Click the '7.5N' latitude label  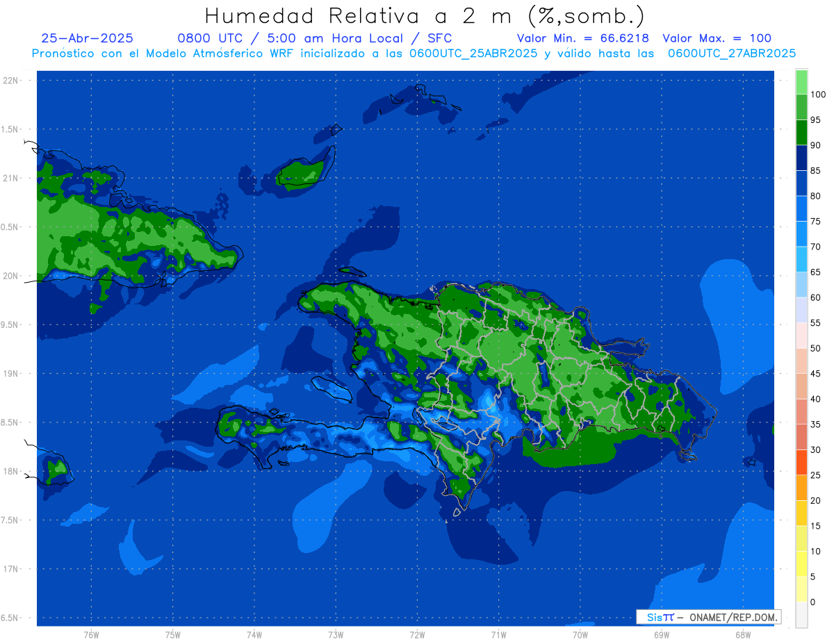[10, 520]
